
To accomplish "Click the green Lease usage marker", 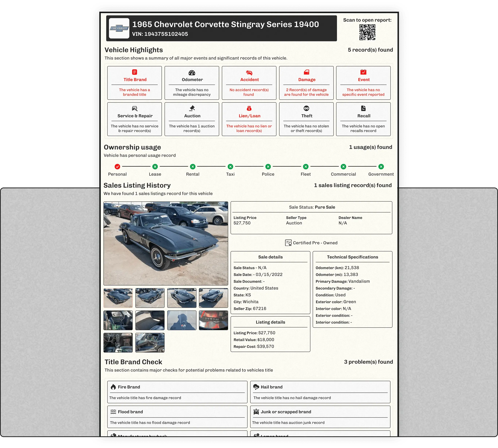I will pyautogui.click(x=155, y=167).
